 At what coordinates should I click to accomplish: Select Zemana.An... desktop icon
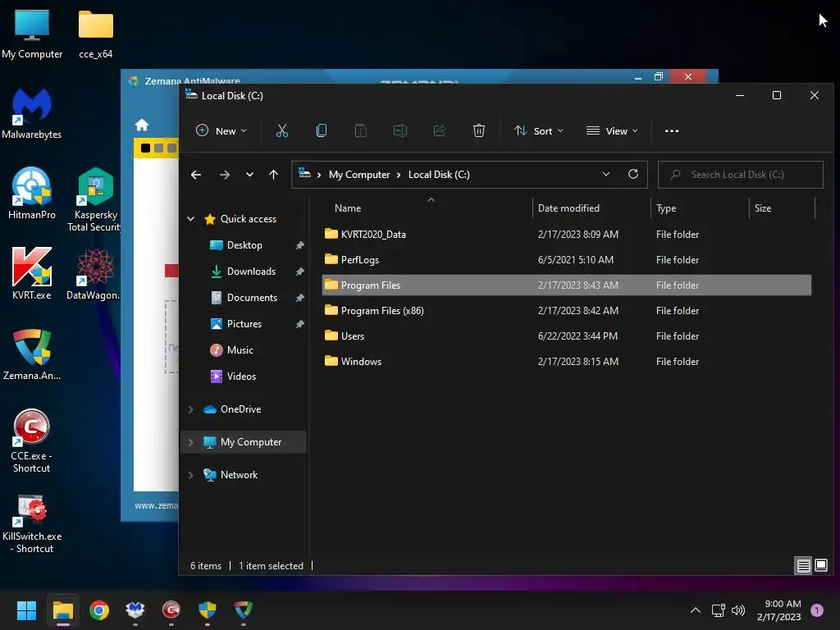click(32, 354)
